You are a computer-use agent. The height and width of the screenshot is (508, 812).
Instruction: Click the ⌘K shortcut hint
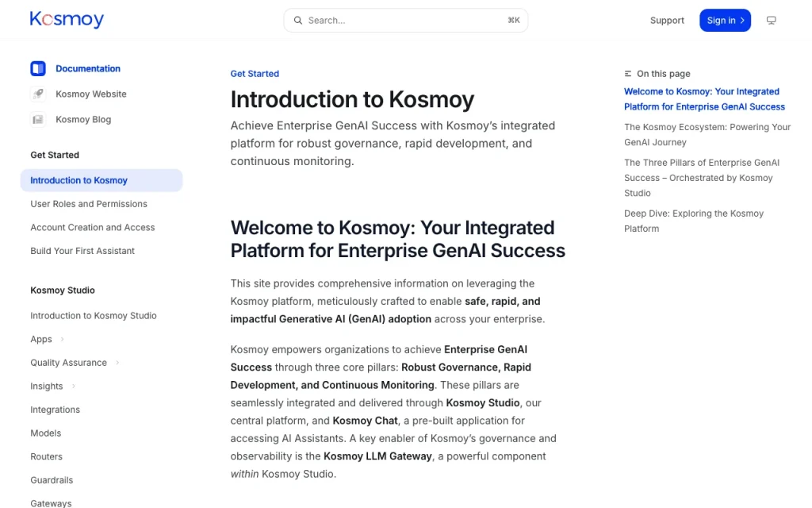coord(513,20)
